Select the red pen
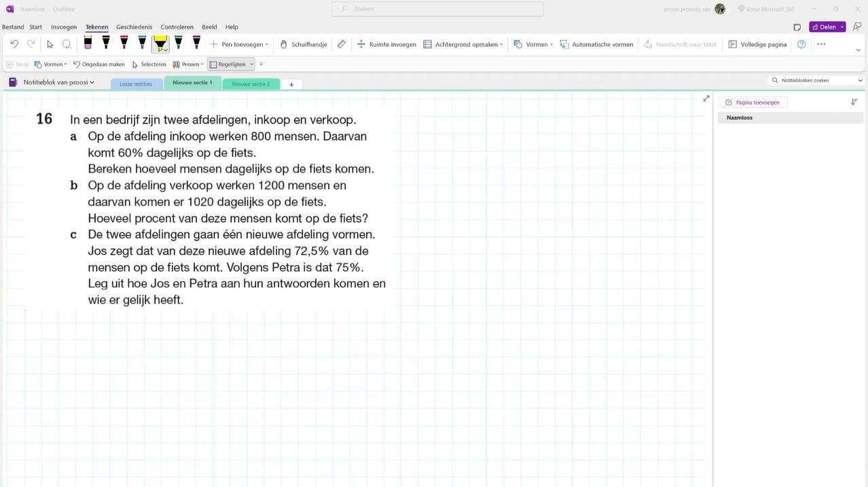This screenshot has width=868, height=487. pos(124,43)
